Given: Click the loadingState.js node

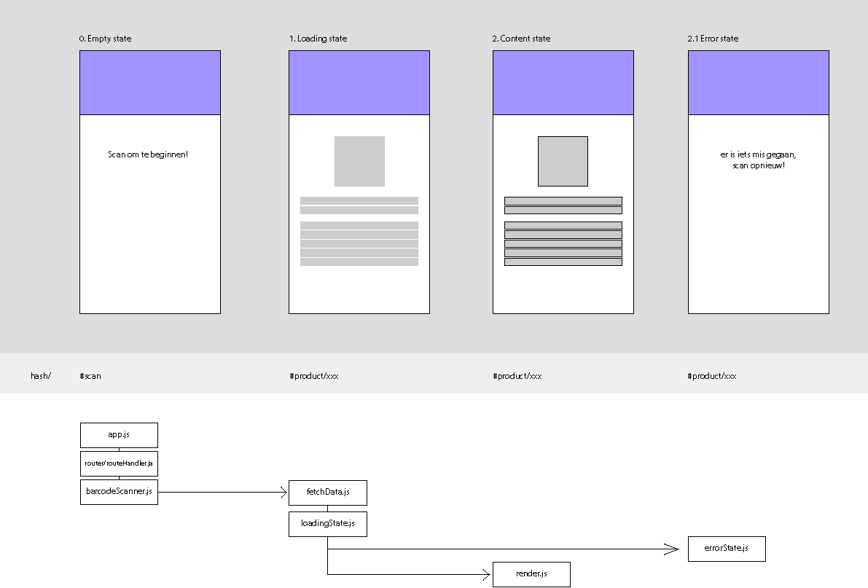Looking at the screenshot, I should (327, 524).
